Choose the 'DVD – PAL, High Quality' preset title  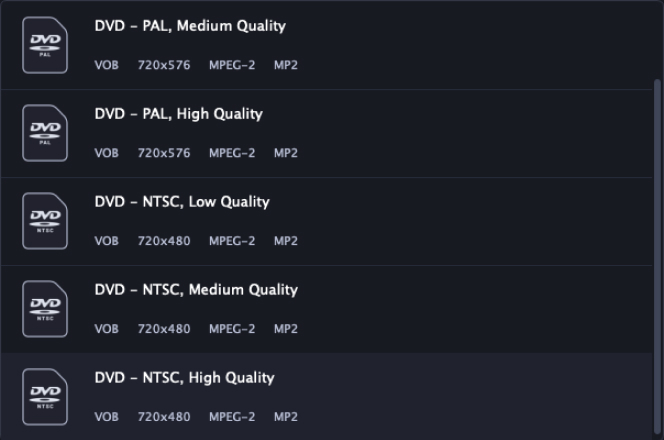click(x=179, y=114)
